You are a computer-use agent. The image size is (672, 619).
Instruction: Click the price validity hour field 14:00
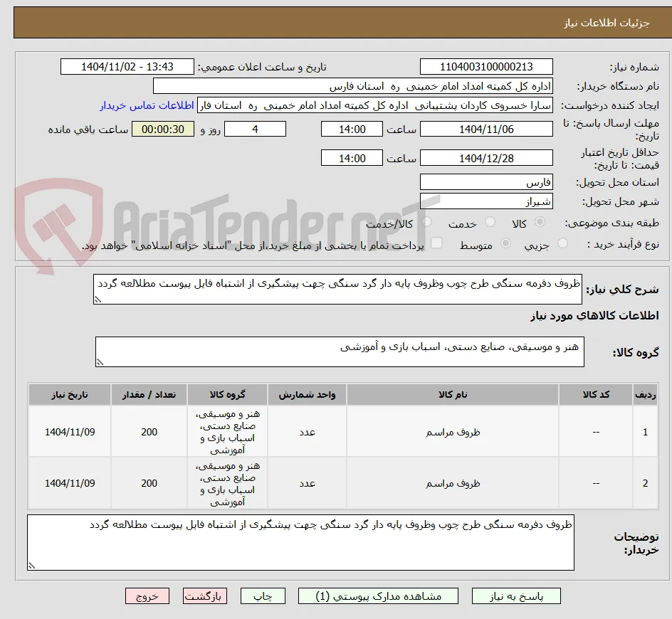(x=352, y=158)
